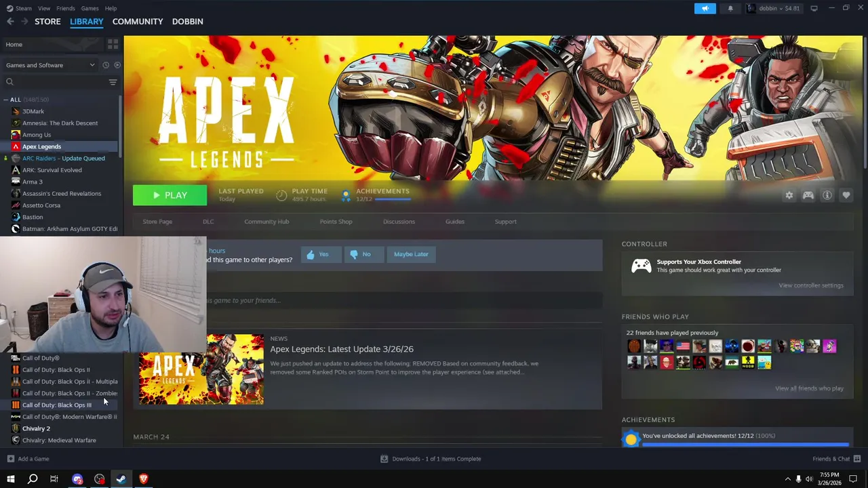
Task: Select the LIBRARY tab
Action: coord(87,22)
